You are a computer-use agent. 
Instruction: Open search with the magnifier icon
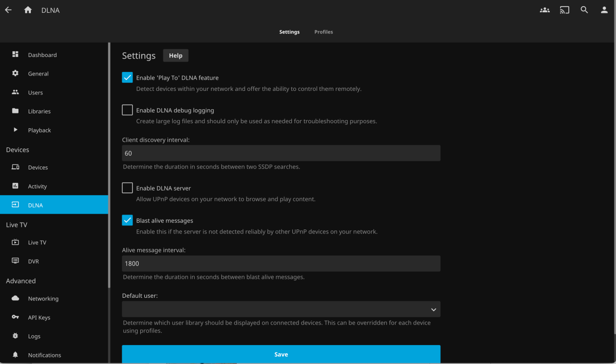tap(584, 10)
